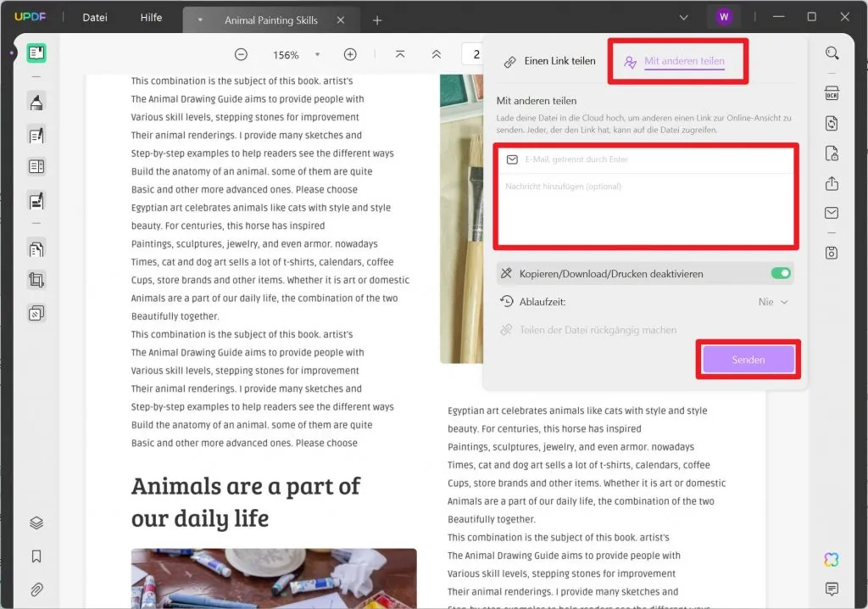Launch the UPDF AI assistant

832,559
